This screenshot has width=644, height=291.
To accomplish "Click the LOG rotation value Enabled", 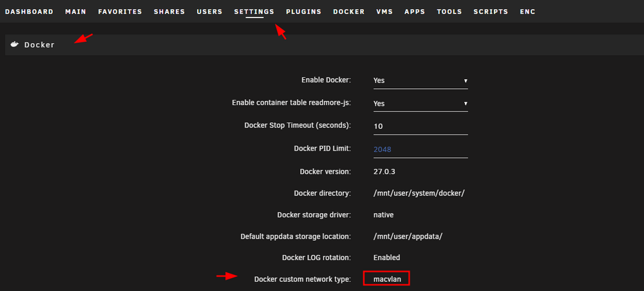I will [386, 258].
